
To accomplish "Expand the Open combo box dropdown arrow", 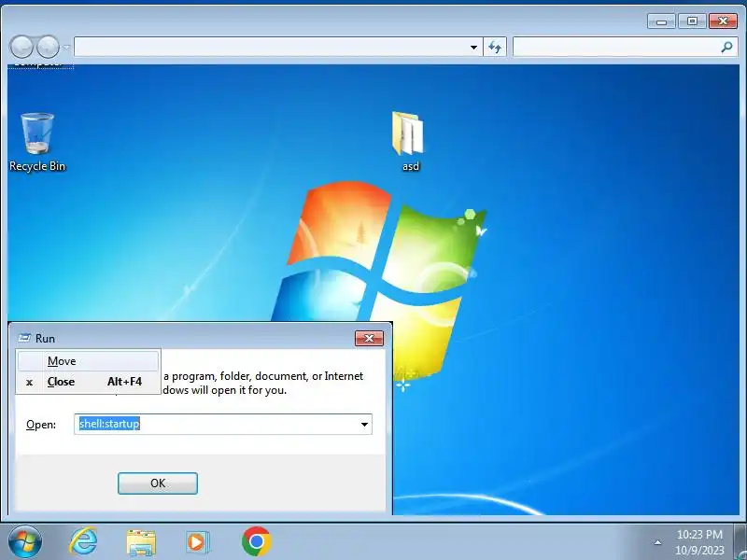I will click(x=364, y=425).
